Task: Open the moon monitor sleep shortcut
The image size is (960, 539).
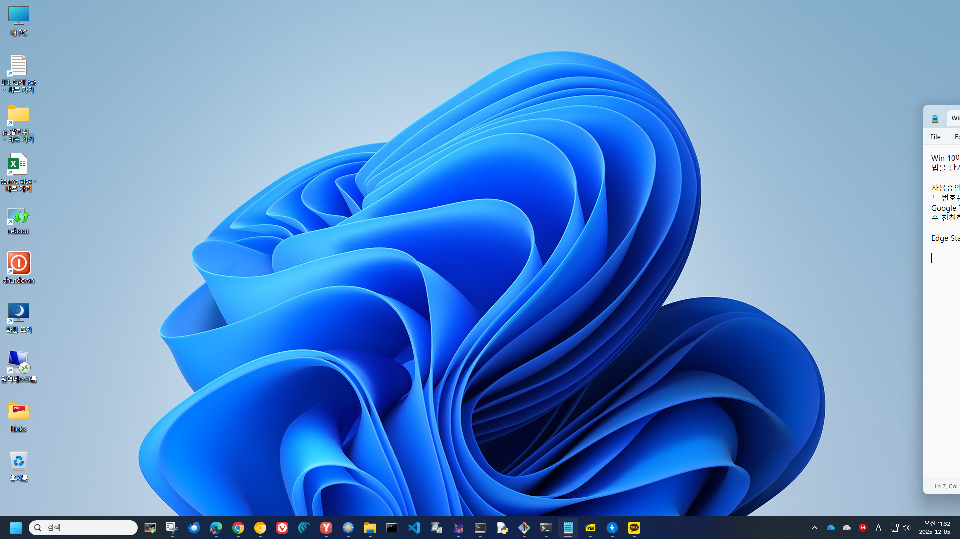Action: (x=18, y=317)
